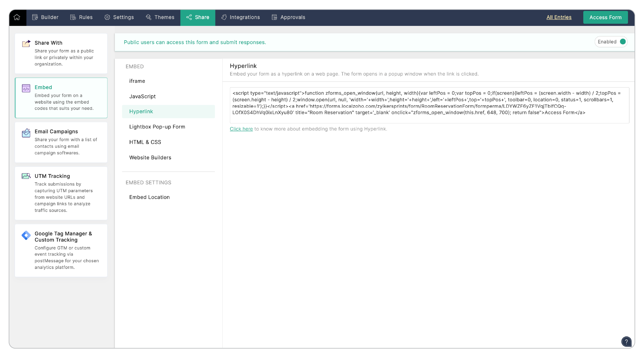Image resolution: width=644 pixels, height=358 pixels.
Task: Click the Google Tag Manager diamond icon
Action: (26, 235)
